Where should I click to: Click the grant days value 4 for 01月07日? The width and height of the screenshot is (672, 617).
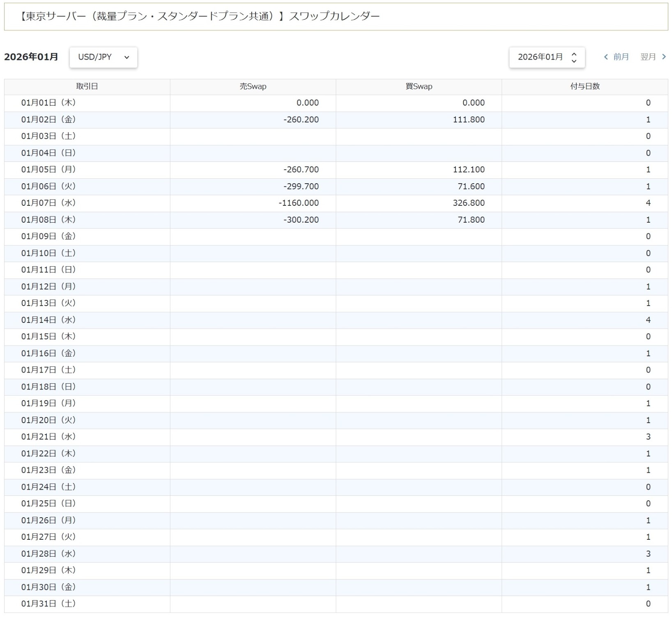click(648, 203)
